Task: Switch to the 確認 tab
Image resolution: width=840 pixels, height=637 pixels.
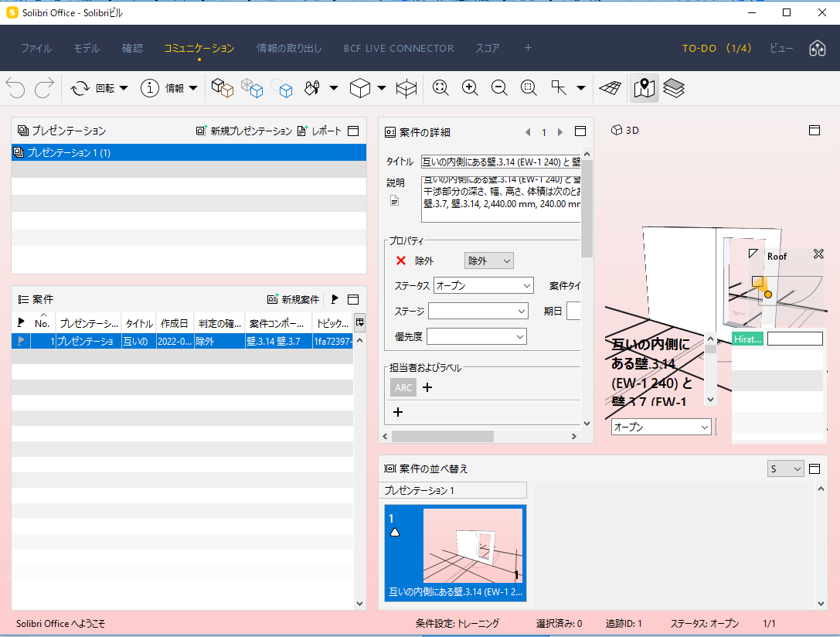Action: 132,48
